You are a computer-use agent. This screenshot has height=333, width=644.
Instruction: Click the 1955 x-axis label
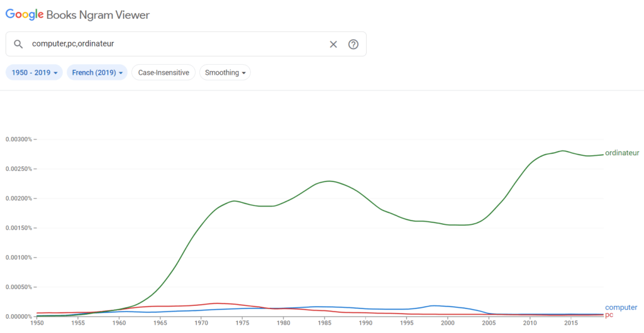[x=78, y=324]
